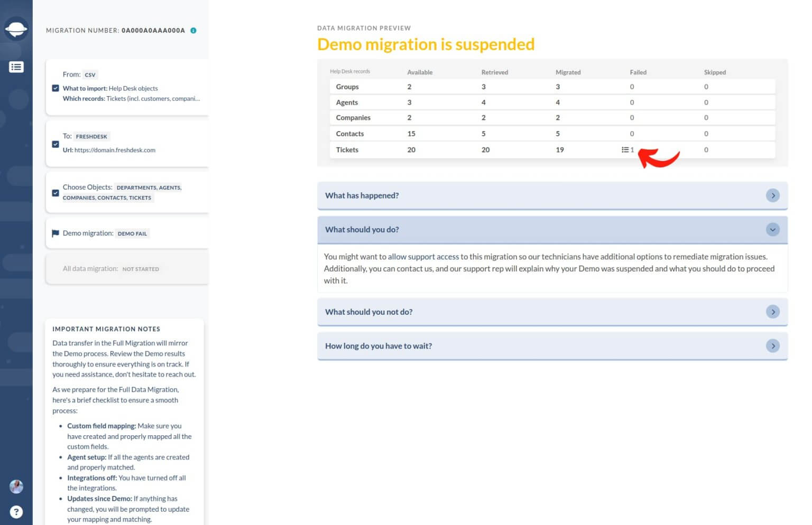Expand How long do you have to wait

click(773, 346)
